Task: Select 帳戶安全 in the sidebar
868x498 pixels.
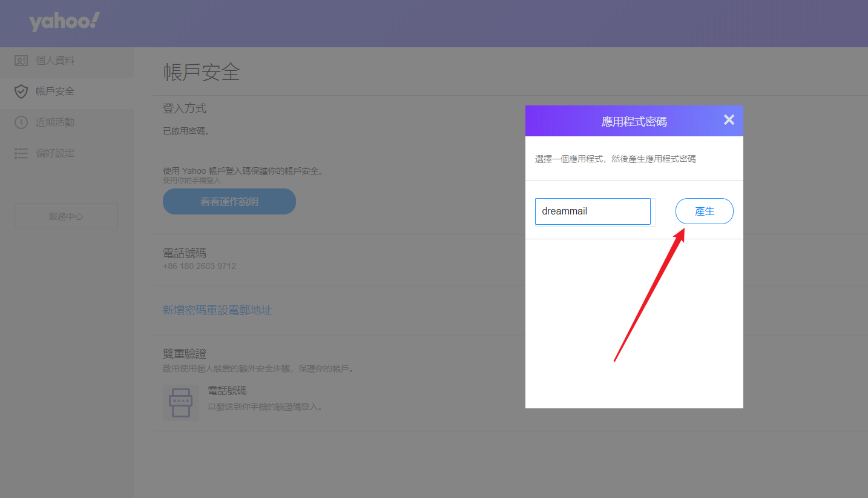Action: [x=67, y=91]
